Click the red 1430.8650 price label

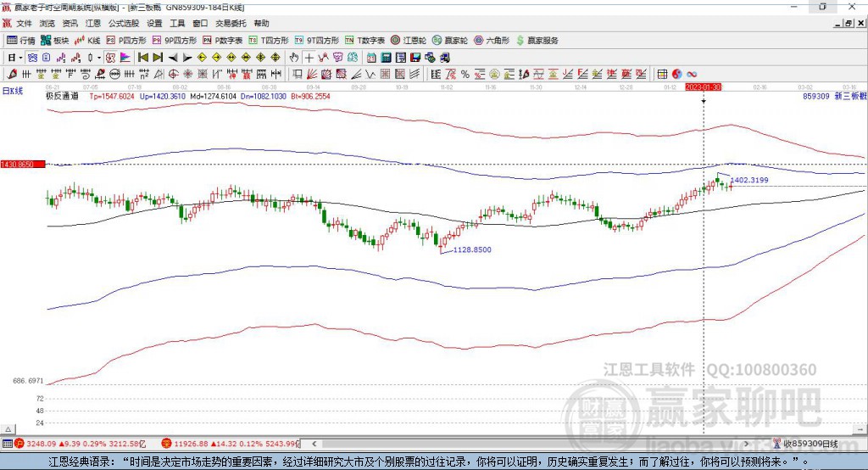(23, 165)
